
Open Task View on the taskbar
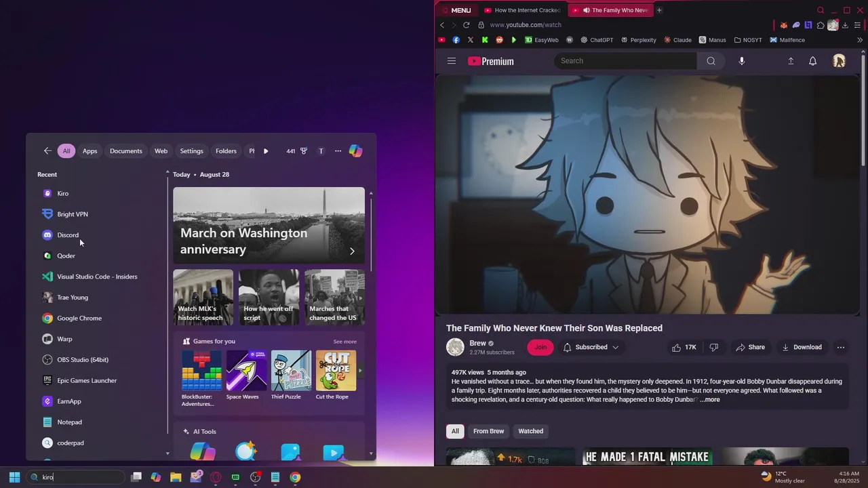tap(136, 477)
